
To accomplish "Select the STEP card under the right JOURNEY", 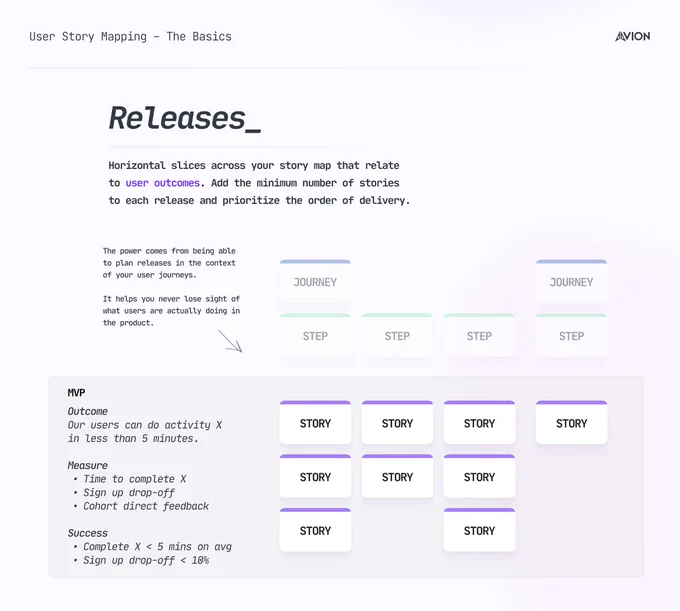I will 572,335.
